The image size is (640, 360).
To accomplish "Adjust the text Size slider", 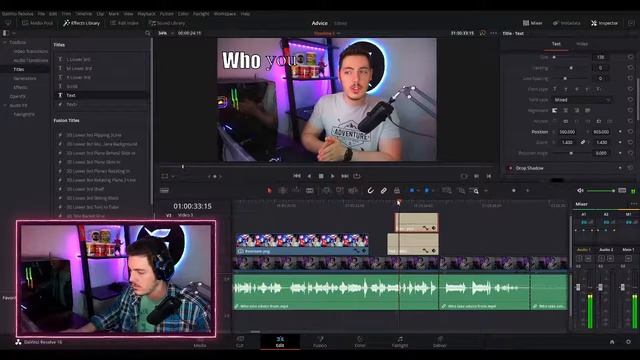I will click(570, 57).
